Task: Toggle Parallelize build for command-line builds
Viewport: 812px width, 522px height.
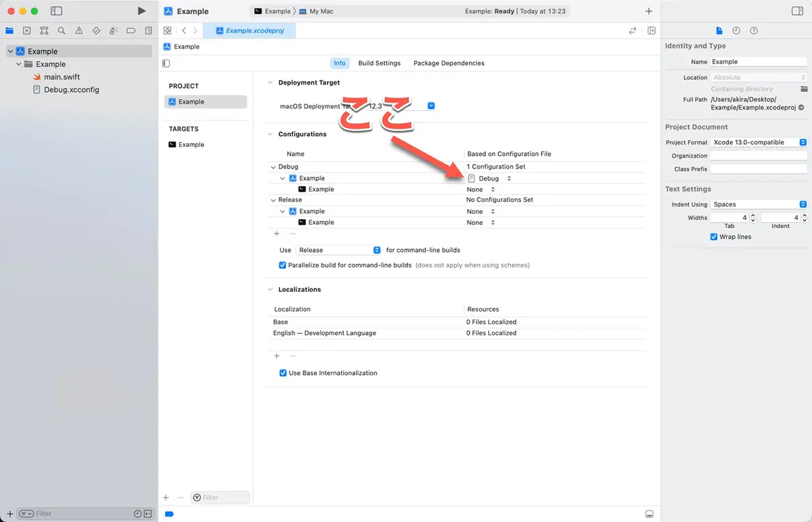Action: [283, 265]
